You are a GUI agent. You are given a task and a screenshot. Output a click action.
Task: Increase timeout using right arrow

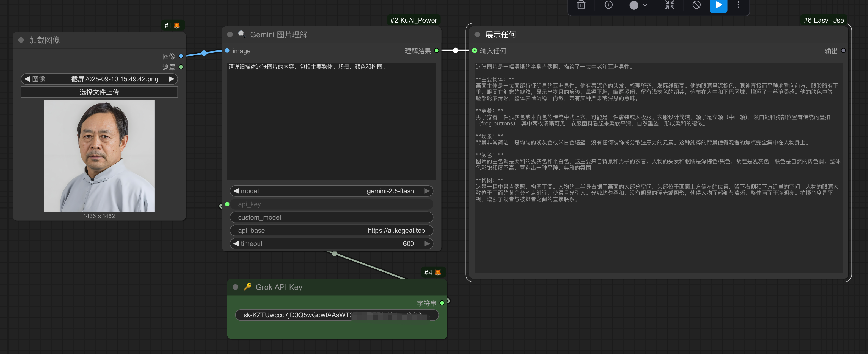[427, 243]
